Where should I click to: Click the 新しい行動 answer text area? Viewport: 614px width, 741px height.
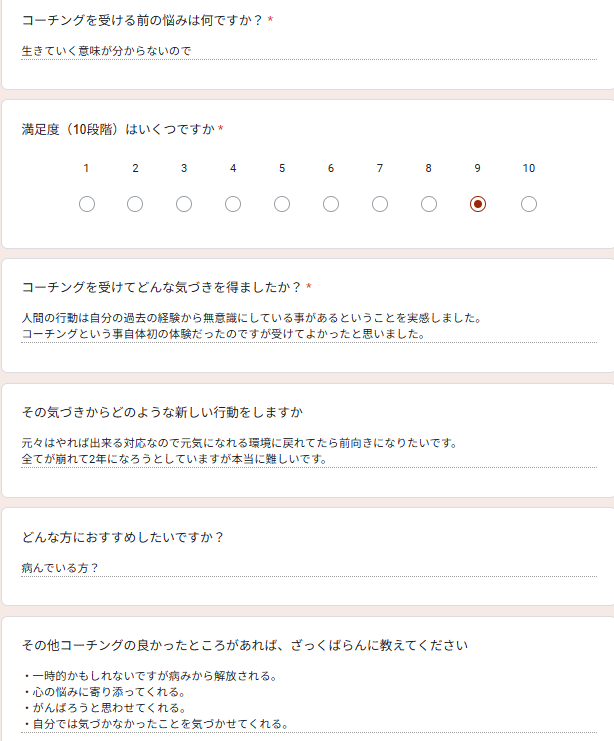(309, 451)
